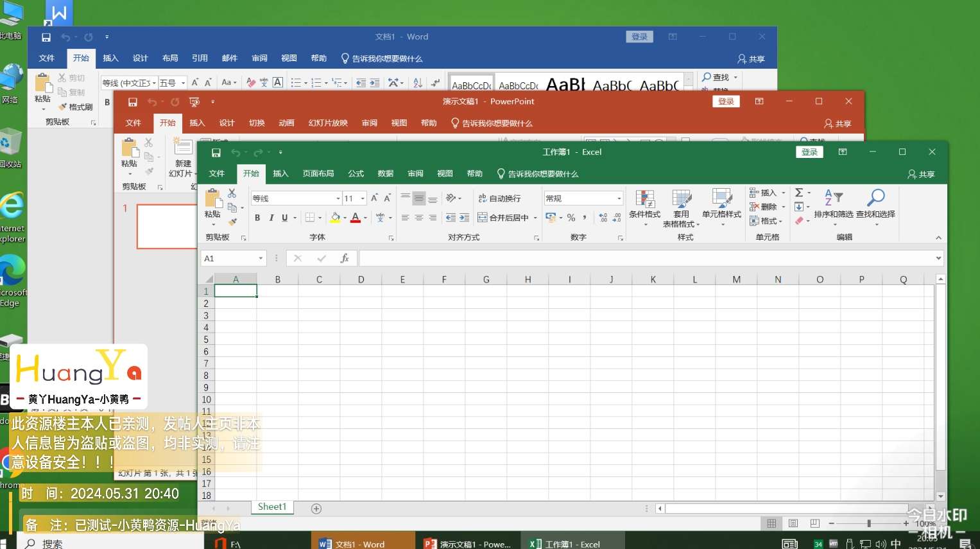This screenshot has height=549, width=980.
Task: Click the Cut scissors icon in Excel
Action: tap(232, 193)
